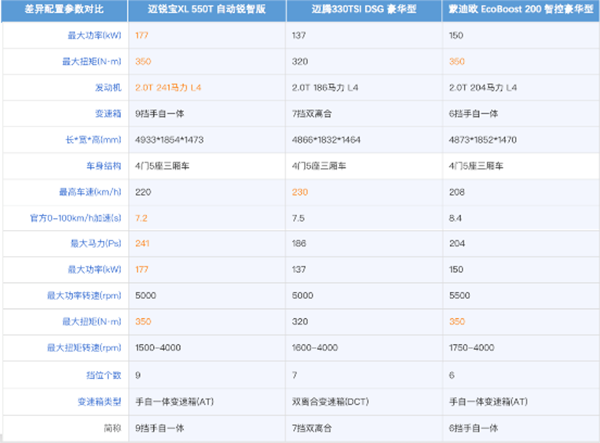
Task: Click the acceleration value 8.4
Action: (455, 218)
